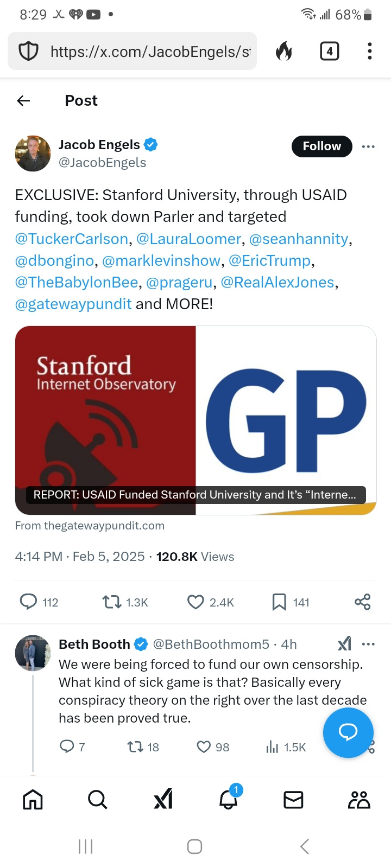Open the notifications bell
391x868 pixels.
click(x=228, y=799)
